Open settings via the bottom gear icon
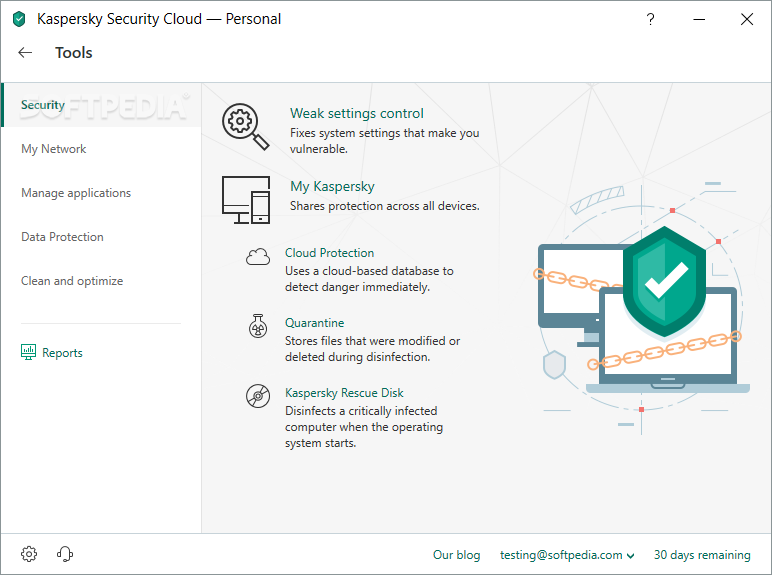 [29, 554]
